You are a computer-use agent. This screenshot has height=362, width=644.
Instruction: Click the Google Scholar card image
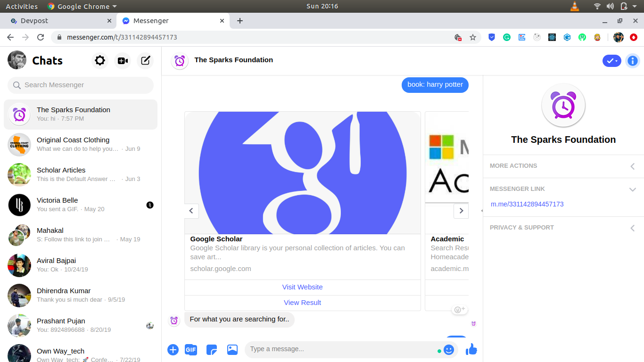303,173
